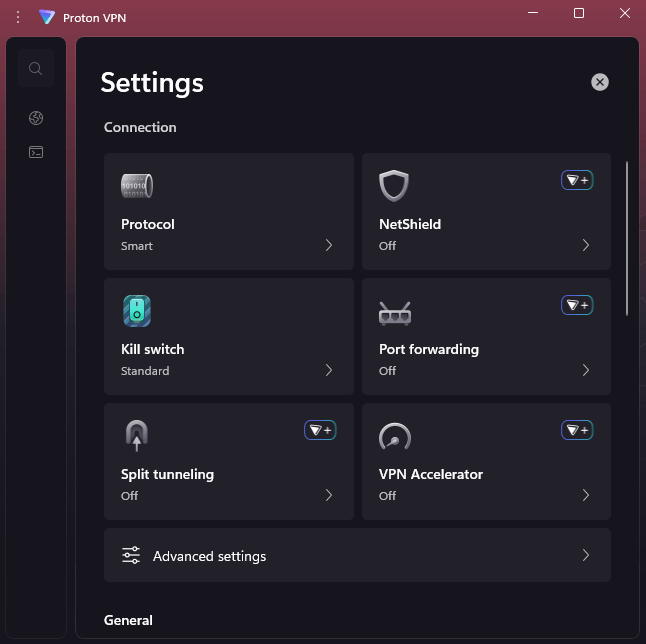This screenshot has width=646, height=644.
Task: Open the terminal icon in sidebar
Action: pos(36,153)
